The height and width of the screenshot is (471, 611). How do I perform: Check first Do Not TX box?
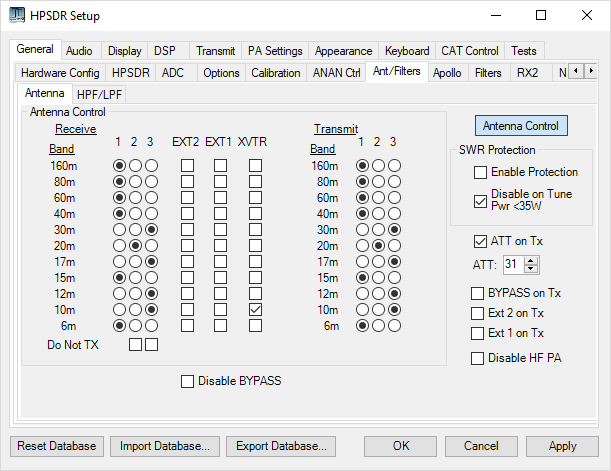pyautogui.click(x=135, y=344)
